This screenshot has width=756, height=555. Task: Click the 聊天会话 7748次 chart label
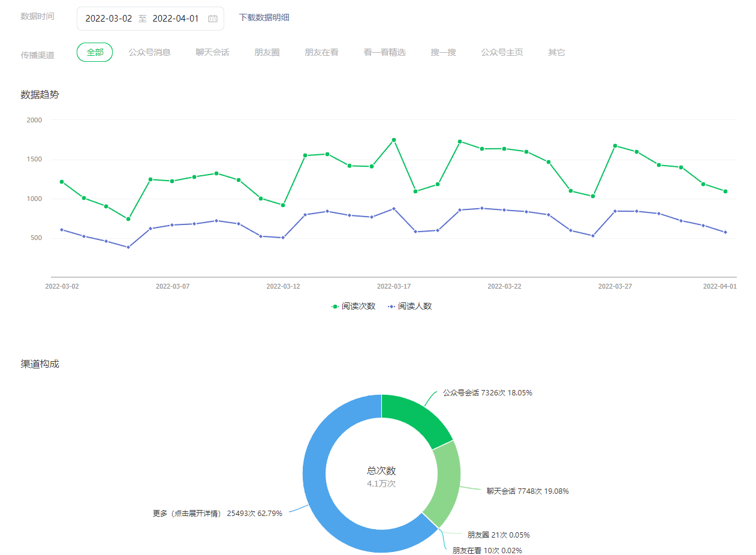pyautogui.click(x=528, y=491)
